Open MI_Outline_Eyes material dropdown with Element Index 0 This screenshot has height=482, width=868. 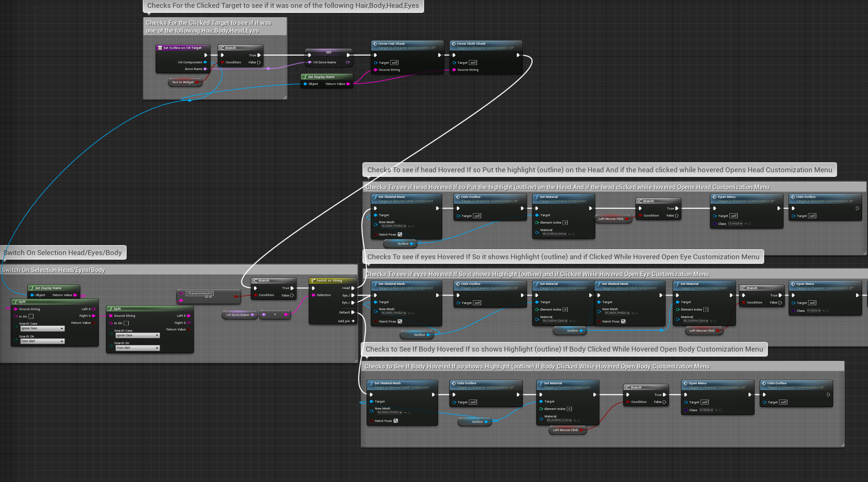point(555,321)
